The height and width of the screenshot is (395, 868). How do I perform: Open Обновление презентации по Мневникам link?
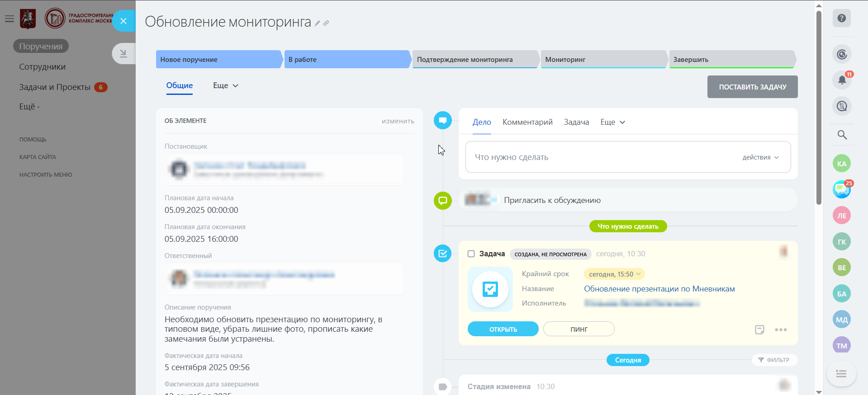(659, 289)
